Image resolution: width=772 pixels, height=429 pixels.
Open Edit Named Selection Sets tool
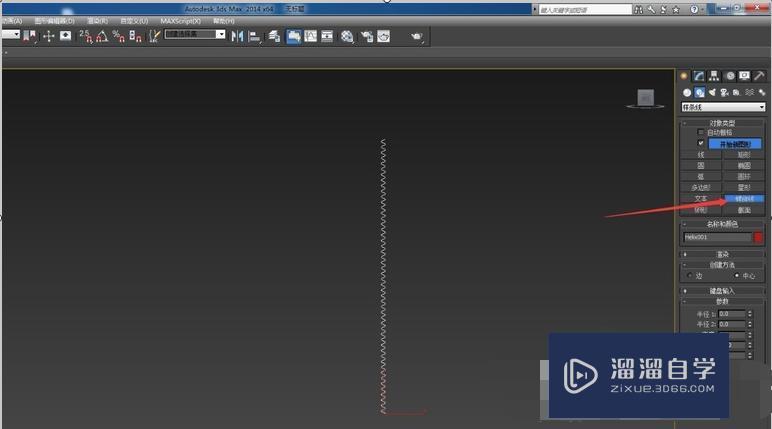155,36
